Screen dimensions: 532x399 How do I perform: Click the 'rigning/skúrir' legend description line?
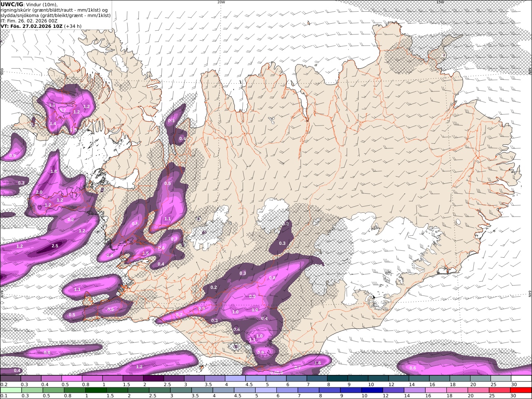tap(54, 10)
